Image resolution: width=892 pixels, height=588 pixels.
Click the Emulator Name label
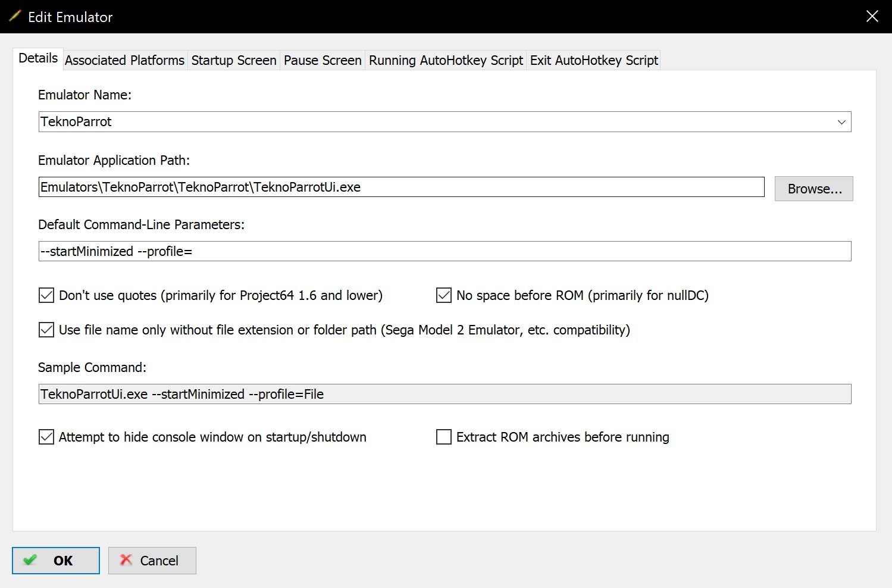point(84,95)
